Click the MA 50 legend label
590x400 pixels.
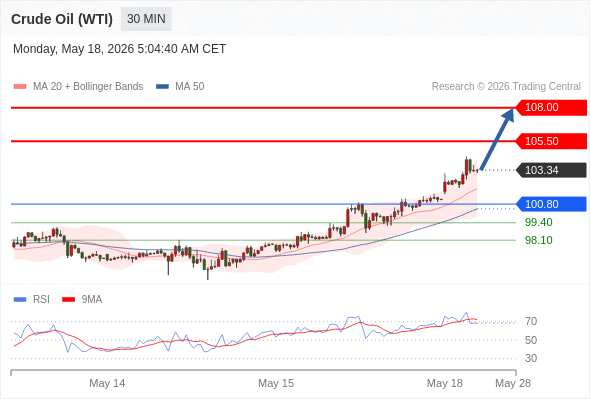coord(190,87)
